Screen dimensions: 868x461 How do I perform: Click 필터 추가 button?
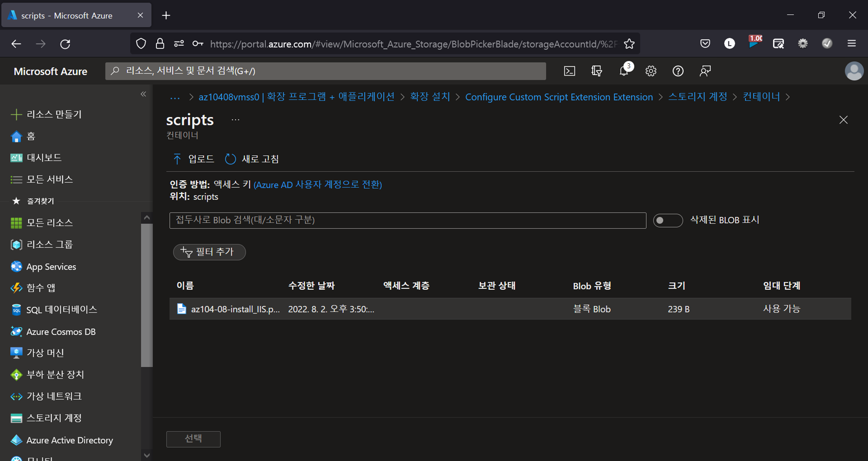pos(209,252)
